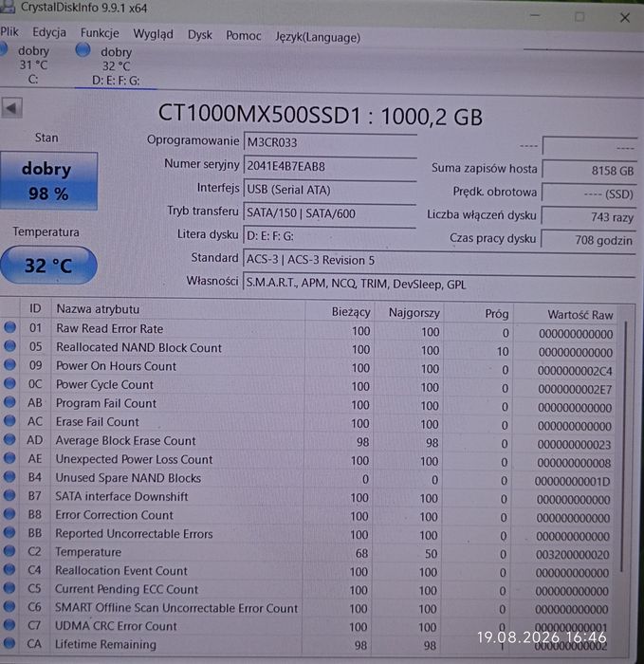Image resolution: width=644 pixels, height=664 pixels.
Task: Click the Próg column header
Action: (478, 313)
